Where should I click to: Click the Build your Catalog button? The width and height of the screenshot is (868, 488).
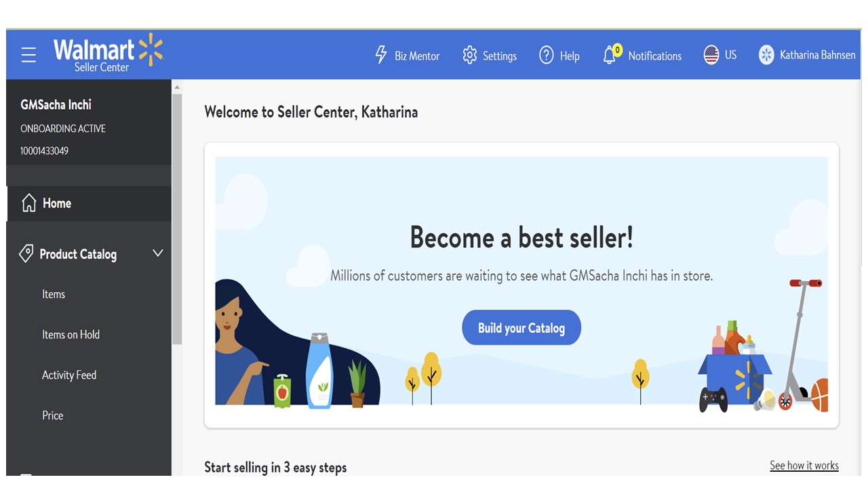521,328
